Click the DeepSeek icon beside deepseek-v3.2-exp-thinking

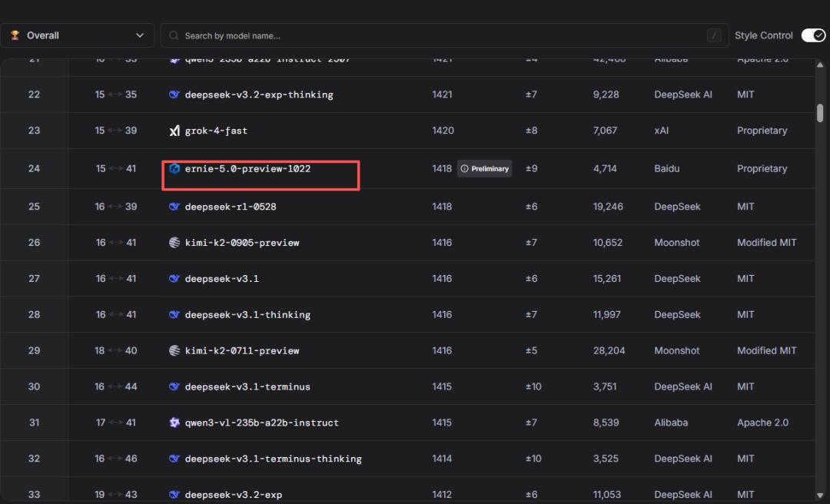[x=174, y=94]
